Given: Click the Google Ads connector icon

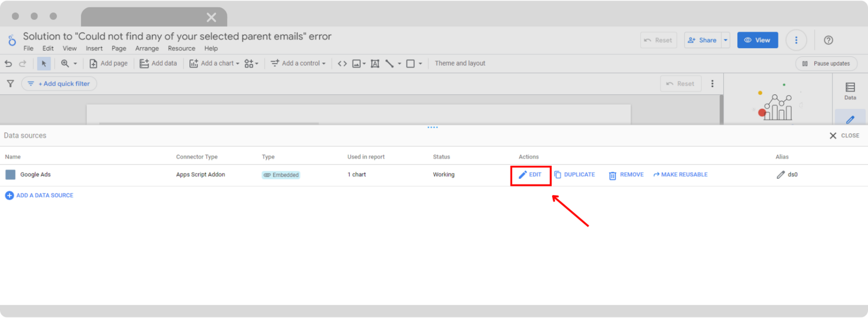Looking at the screenshot, I should (10, 174).
